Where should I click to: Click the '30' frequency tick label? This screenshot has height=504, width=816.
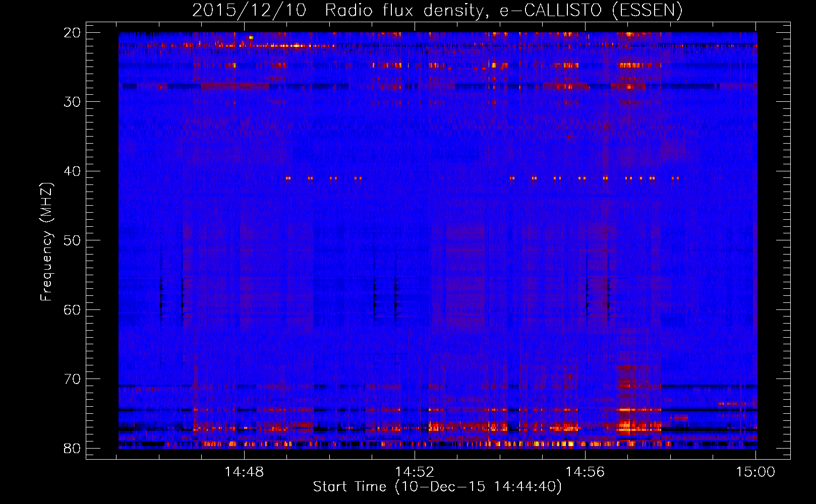[73, 102]
